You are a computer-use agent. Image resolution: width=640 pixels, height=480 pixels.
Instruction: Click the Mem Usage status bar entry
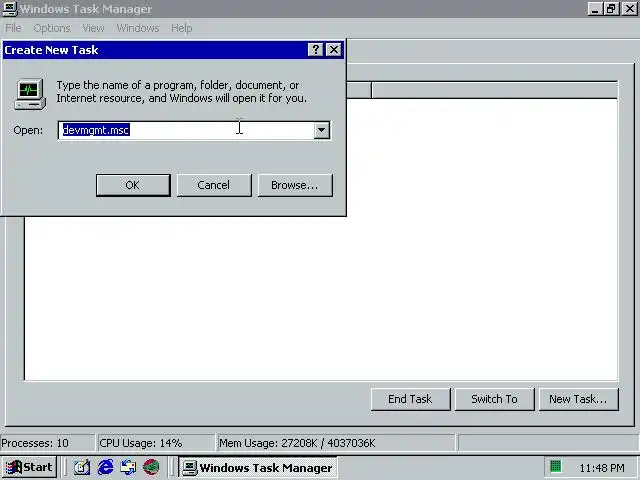(336, 443)
